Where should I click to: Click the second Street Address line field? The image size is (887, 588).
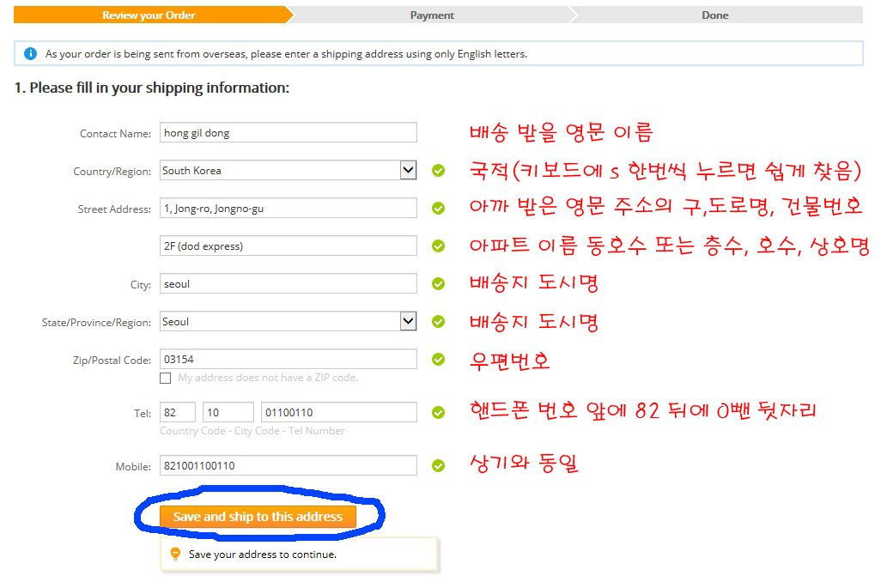coord(288,246)
